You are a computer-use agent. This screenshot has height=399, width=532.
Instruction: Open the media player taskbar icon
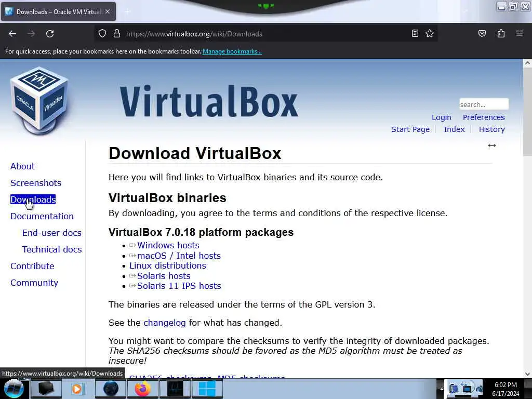click(x=77, y=389)
